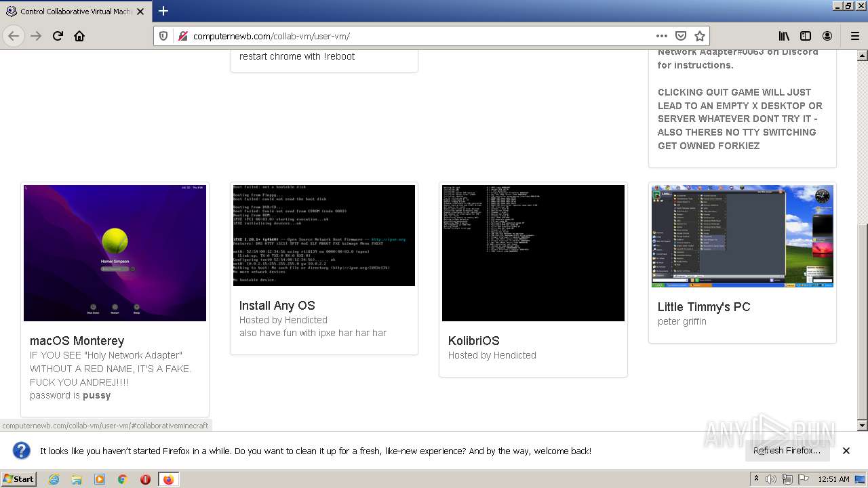The height and width of the screenshot is (488, 868).
Task: Open volume control in system tray
Action: click(771, 479)
